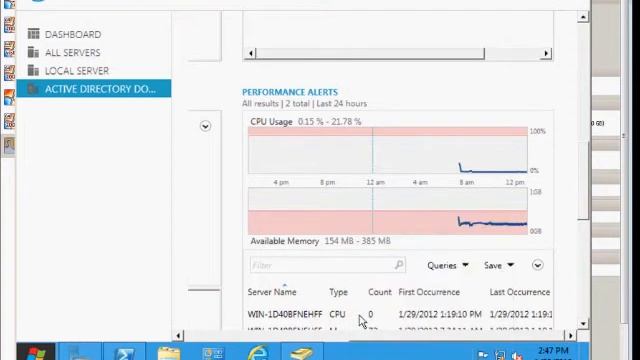Click the All Servers icon
The image size is (640, 360).
tap(33, 52)
